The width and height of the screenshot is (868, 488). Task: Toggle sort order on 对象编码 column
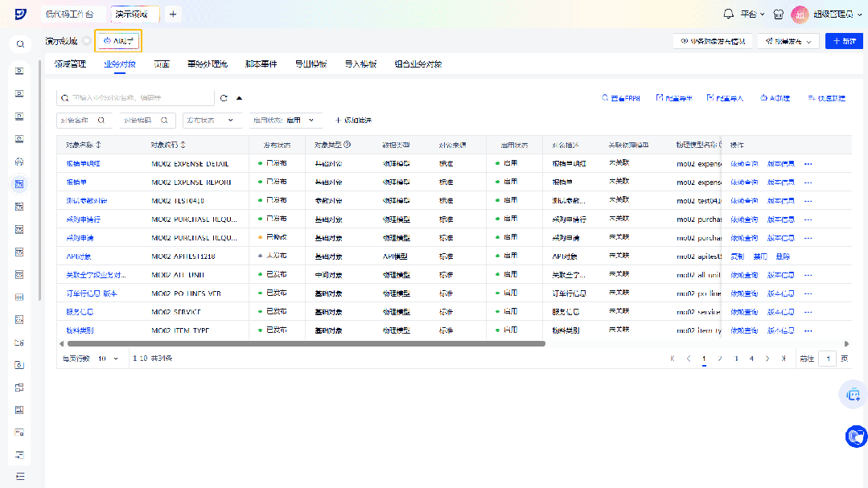tap(183, 146)
